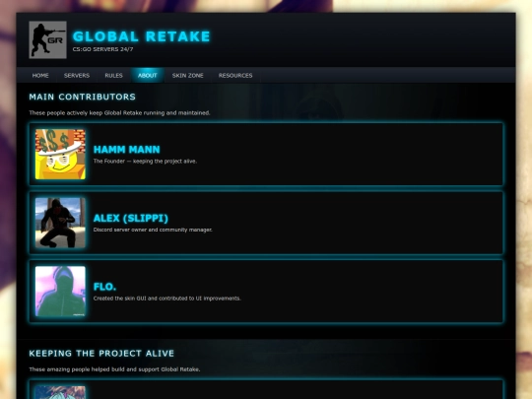Image resolution: width=532 pixels, height=399 pixels.
Task: Click 'Created the skin GUI' description text
Action: click(167, 299)
